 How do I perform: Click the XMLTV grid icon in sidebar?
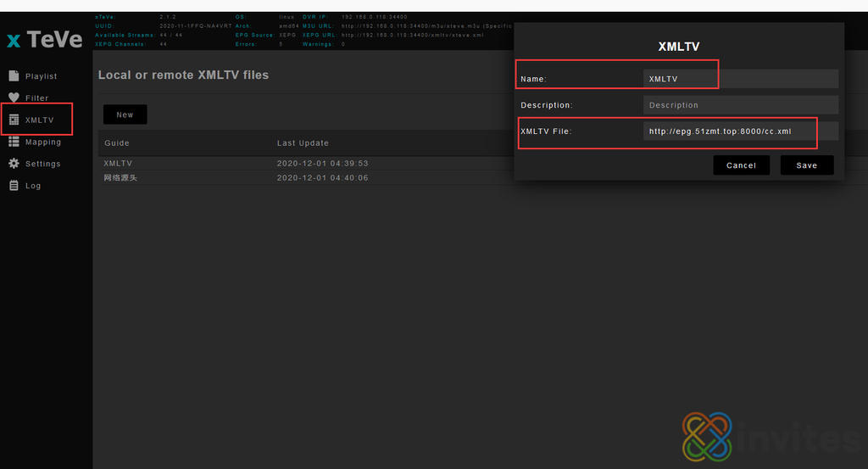(14, 120)
